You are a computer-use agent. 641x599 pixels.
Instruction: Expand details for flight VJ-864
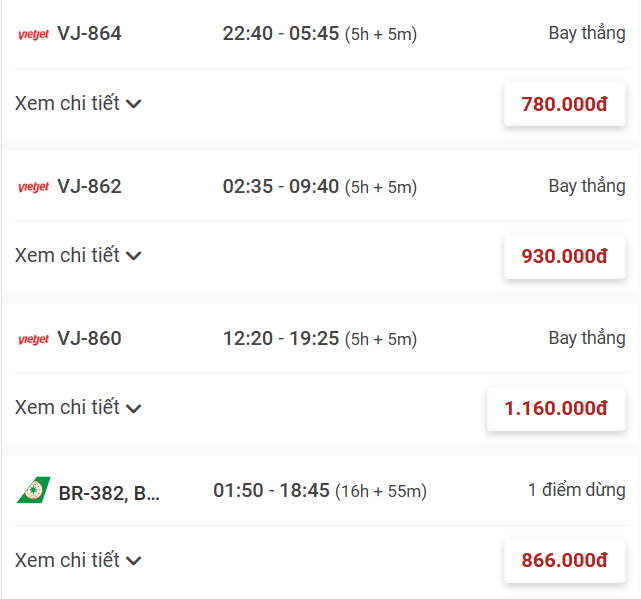coord(78,104)
